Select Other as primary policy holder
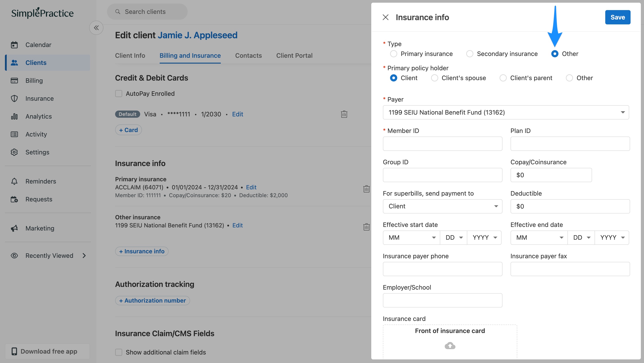The height and width of the screenshot is (363, 644). pos(569,78)
